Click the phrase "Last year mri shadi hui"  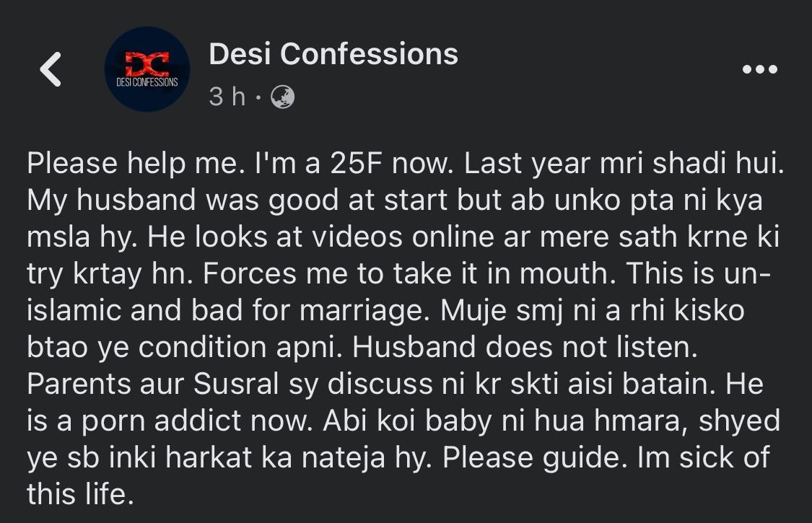click(623, 164)
